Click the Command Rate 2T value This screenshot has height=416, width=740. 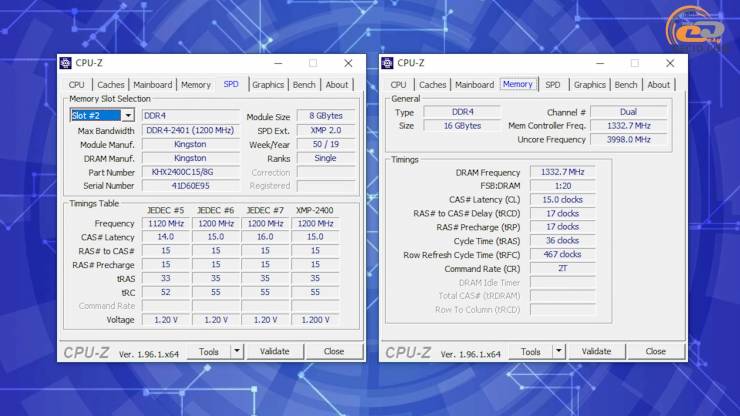563,268
